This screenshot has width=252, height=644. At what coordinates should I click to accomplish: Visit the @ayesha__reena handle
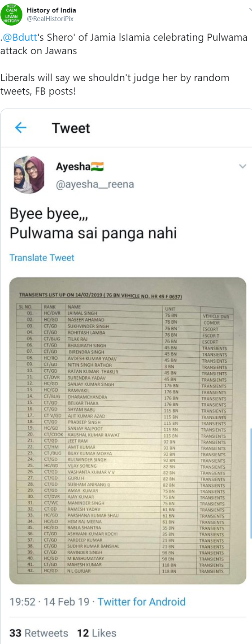pyautogui.click(x=95, y=184)
